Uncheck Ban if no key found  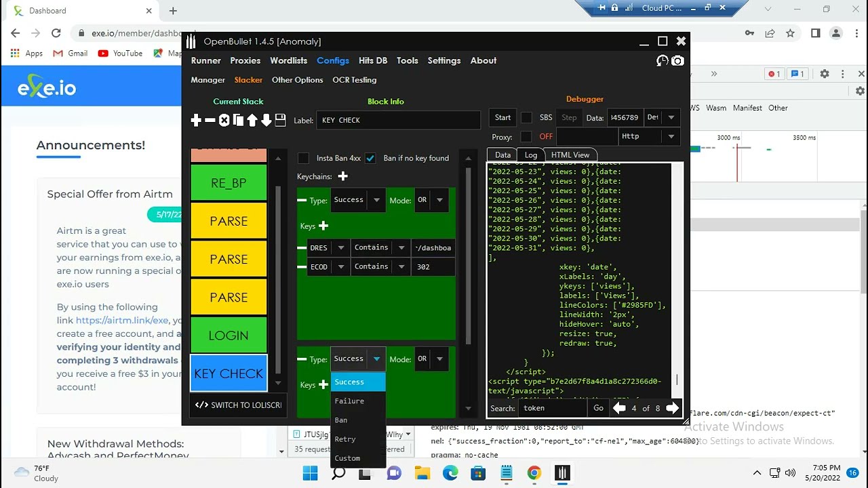pos(370,158)
